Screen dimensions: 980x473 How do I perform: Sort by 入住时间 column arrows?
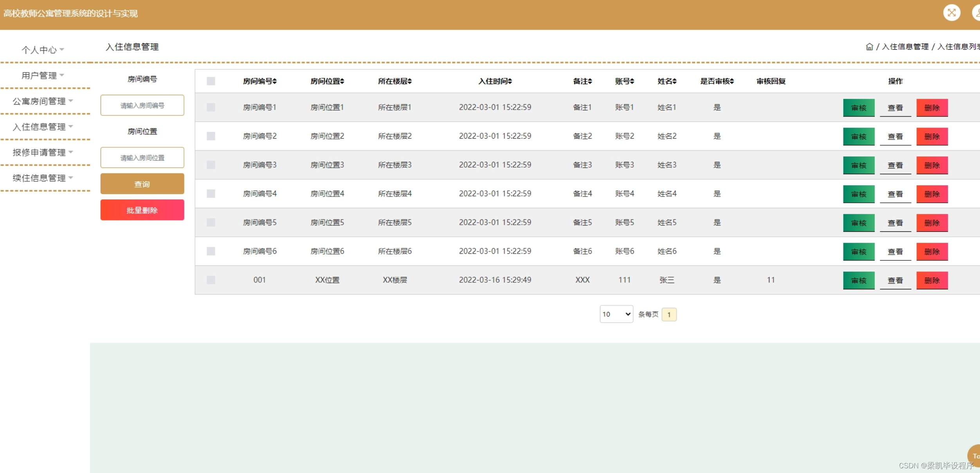[x=510, y=81]
